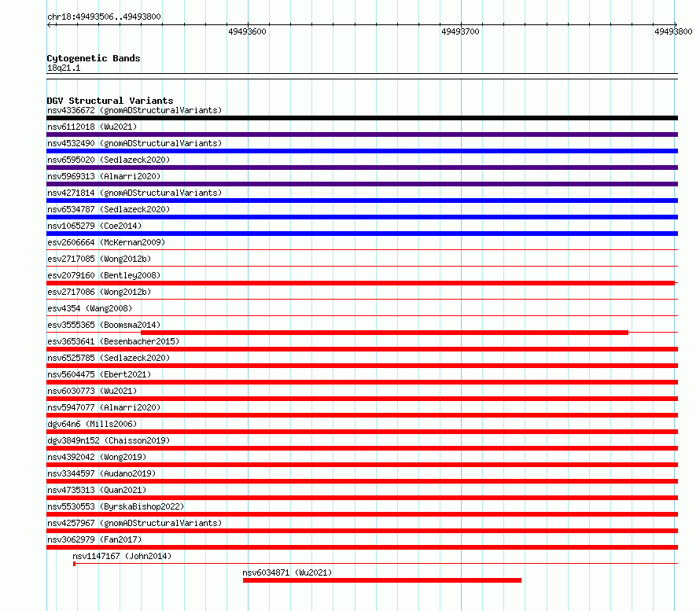Click the red nsv5604475 variant bar

362,382
